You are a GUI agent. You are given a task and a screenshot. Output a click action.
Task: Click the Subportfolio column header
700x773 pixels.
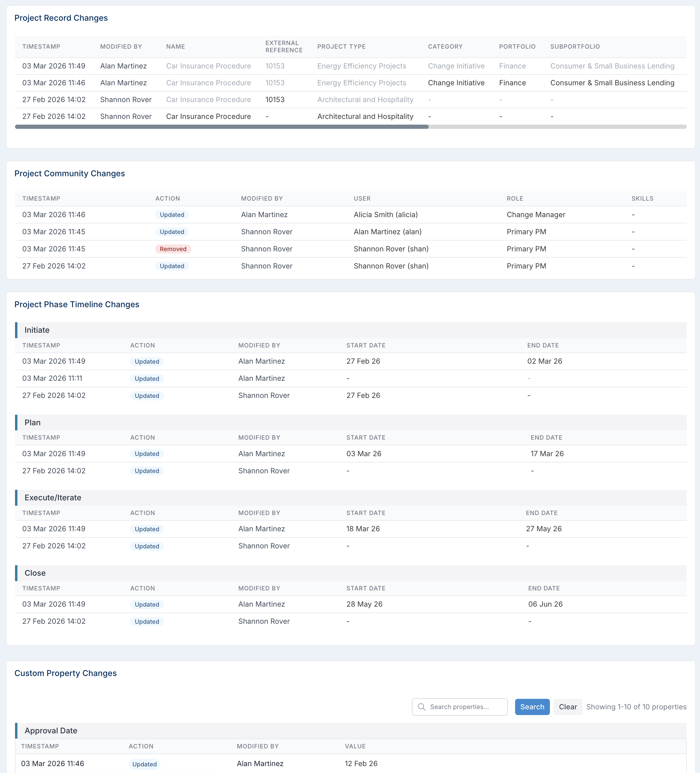(575, 46)
